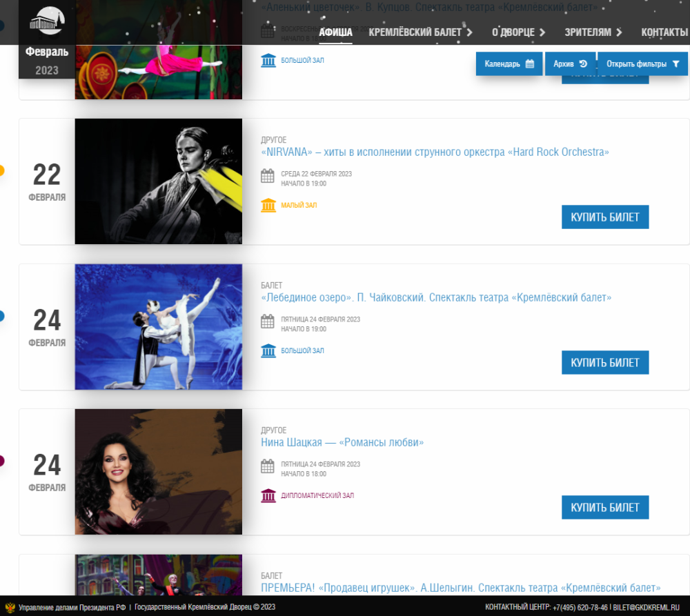Screen dimensions: 690x616
Task: Open the Лебединое озеро event title link
Action: (436, 298)
